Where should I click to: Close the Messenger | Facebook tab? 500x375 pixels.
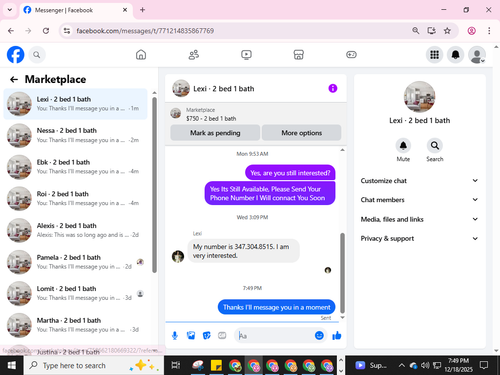click(x=125, y=10)
